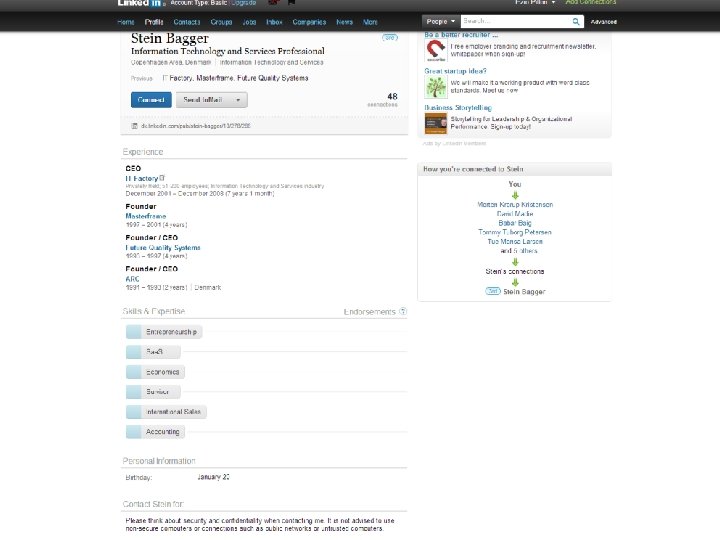Click 3rd badge next to Stein Bagger in connection panel

[493, 291]
